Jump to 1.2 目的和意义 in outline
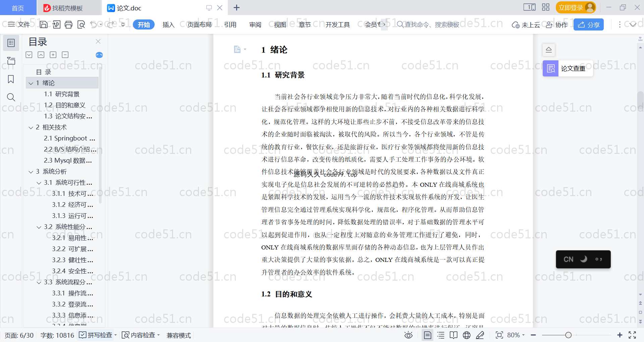The height and width of the screenshot is (342, 644). [x=65, y=105]
